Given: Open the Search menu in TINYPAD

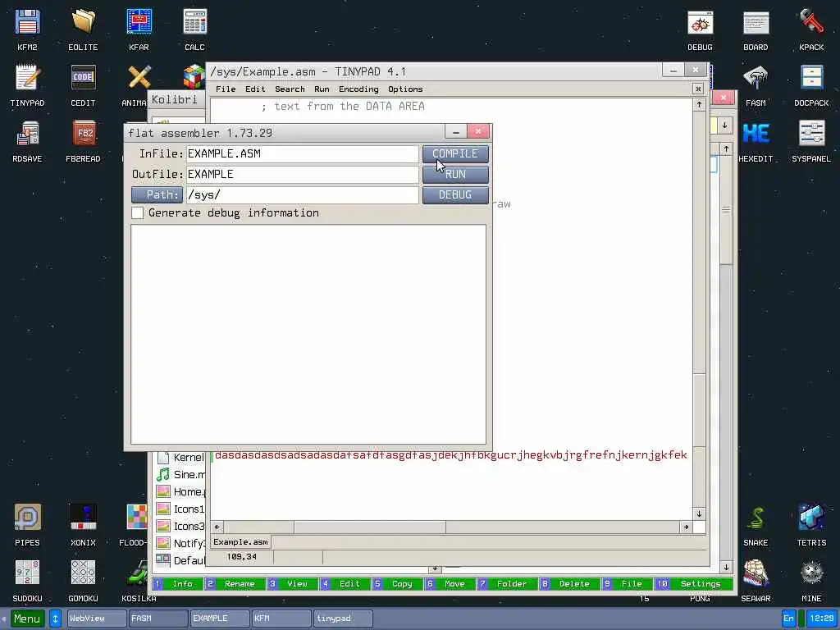Looking at the screenshot, I should 290,89.
